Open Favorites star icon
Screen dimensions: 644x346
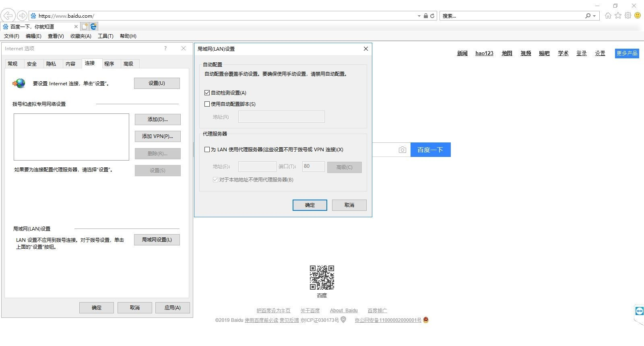click(618, 16)
